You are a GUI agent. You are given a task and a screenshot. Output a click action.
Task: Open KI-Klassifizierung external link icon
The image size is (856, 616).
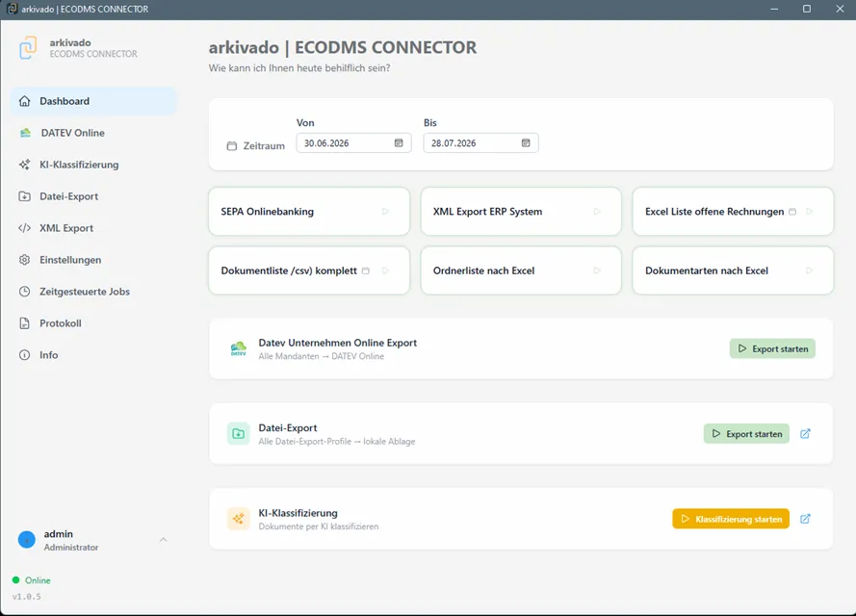coord(805,519)
